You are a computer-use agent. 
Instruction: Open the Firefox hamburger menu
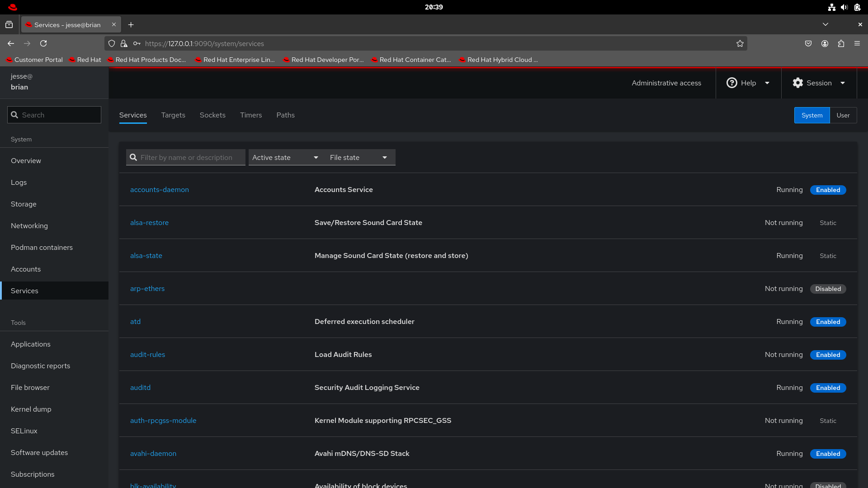click(x=857, y=43)
